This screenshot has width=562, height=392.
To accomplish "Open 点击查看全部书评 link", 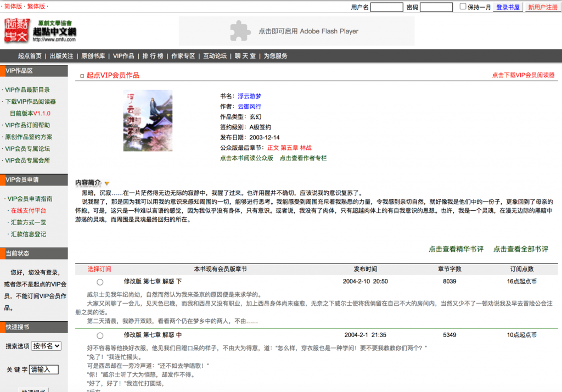I will coord(521,249).
